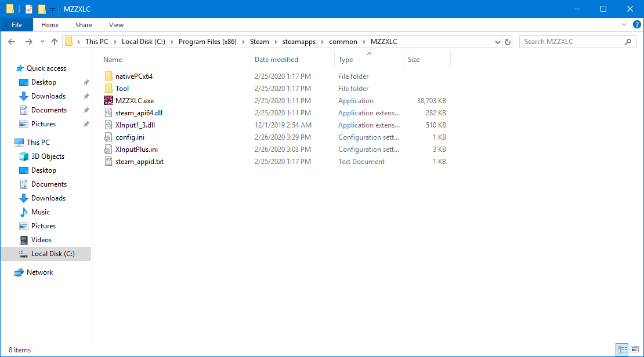This screenshot has height=357, width=644.
Task: Click the config.ini file icon
Action: point(108,137)
